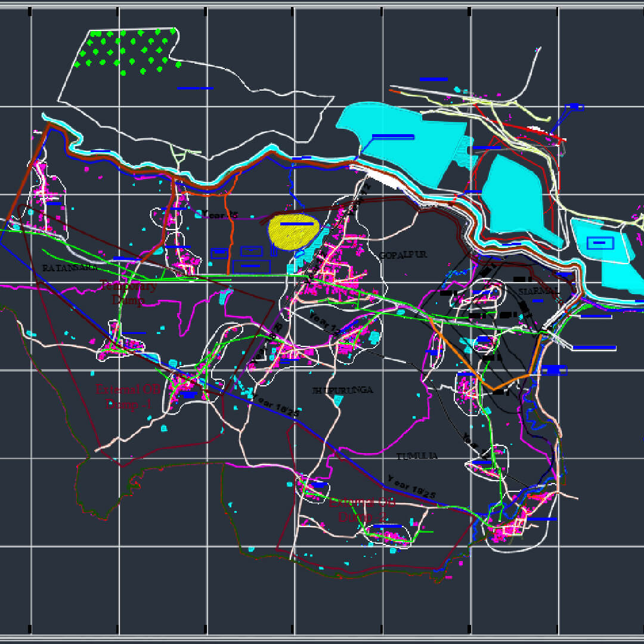The height and width of the screenshot is (644, 644).
Task: Click the TUMULIA village label
Action: click(x=417, y=456)
